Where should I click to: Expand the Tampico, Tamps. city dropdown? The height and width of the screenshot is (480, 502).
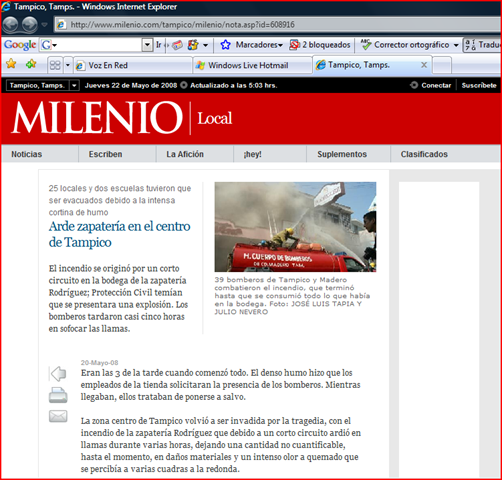click(74, 85)
